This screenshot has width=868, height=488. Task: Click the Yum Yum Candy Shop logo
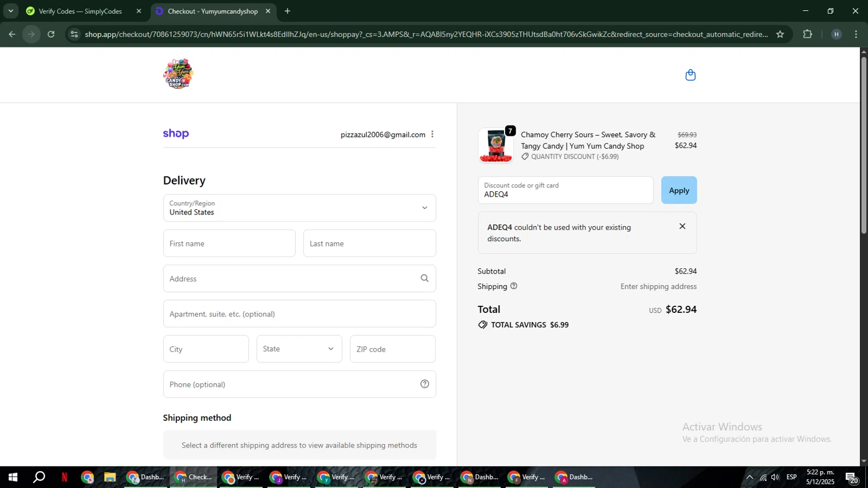point(178,74)
